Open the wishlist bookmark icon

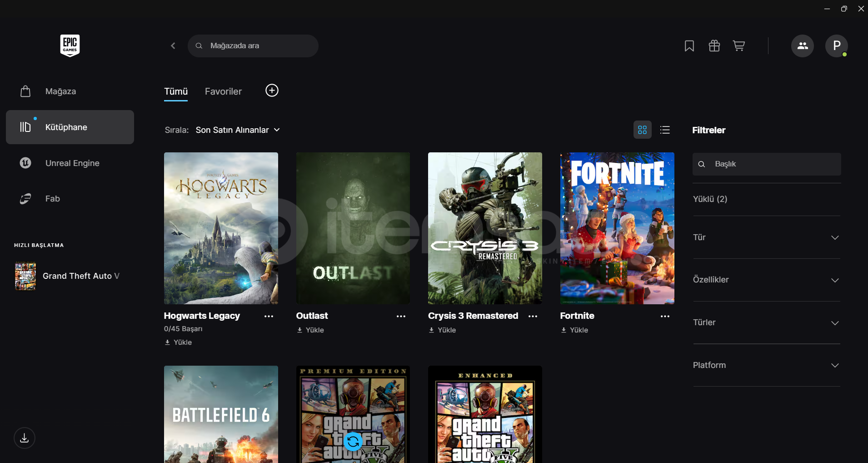[689, 46]
